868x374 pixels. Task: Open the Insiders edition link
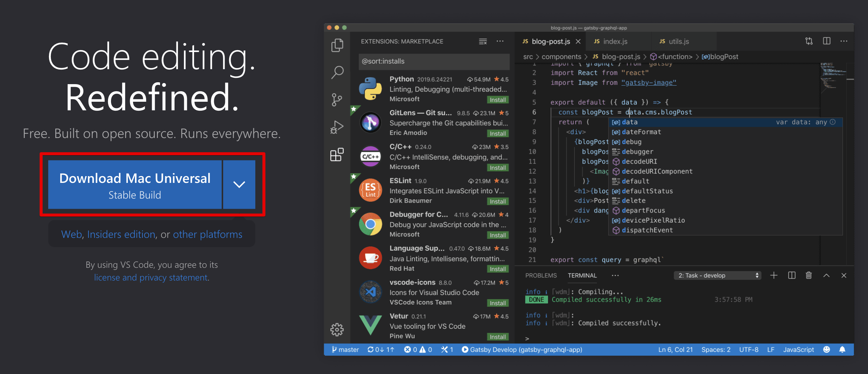[121, 234]
